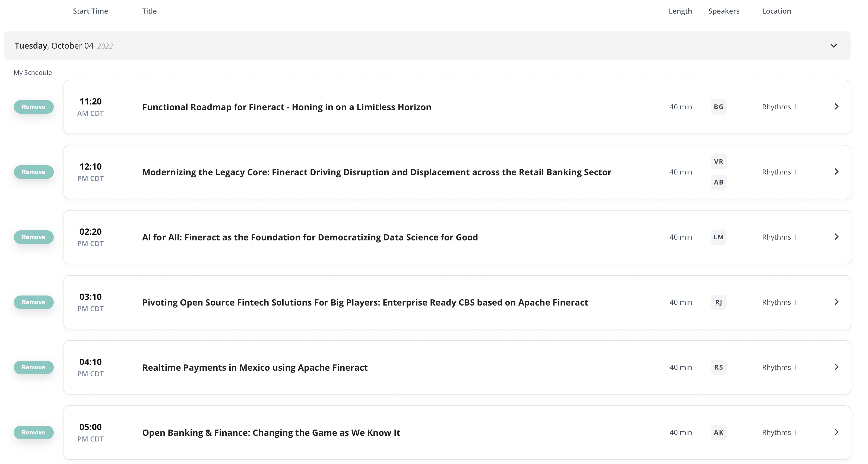Open the Functional Roadmap for Fineract title
Viewport: 868px width, 464px height.
(287, 107)
